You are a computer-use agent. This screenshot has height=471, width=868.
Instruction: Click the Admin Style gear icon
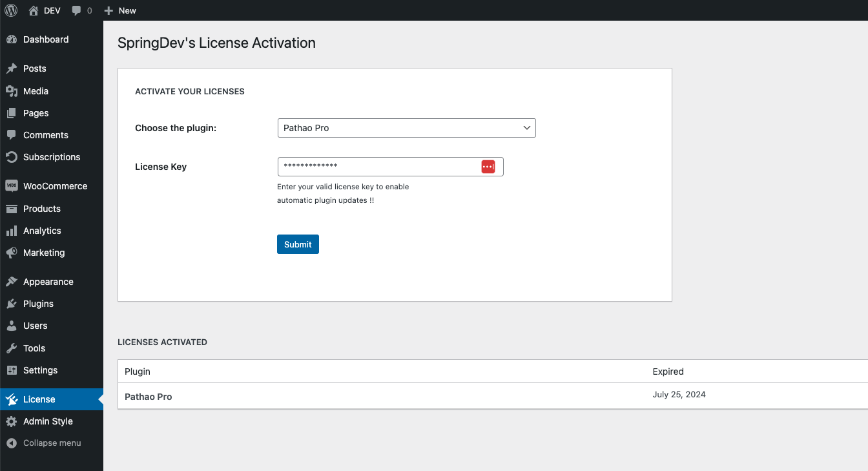pos(12,421)
